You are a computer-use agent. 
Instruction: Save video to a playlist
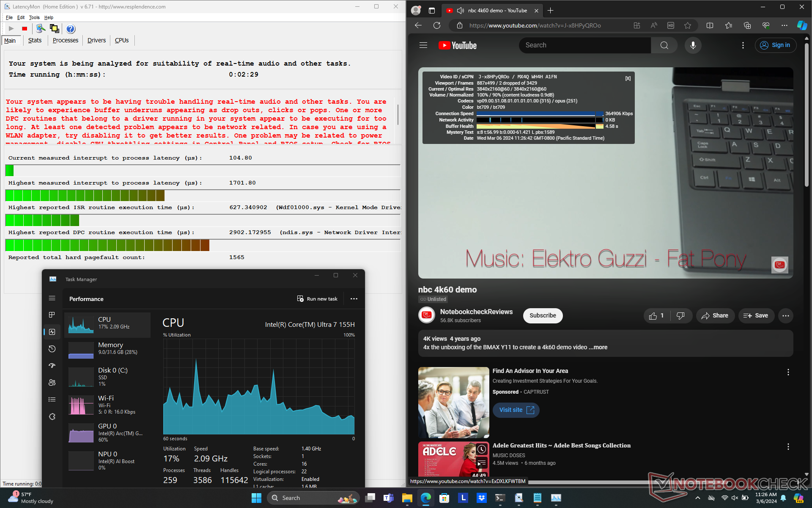[x=756, y=315]
